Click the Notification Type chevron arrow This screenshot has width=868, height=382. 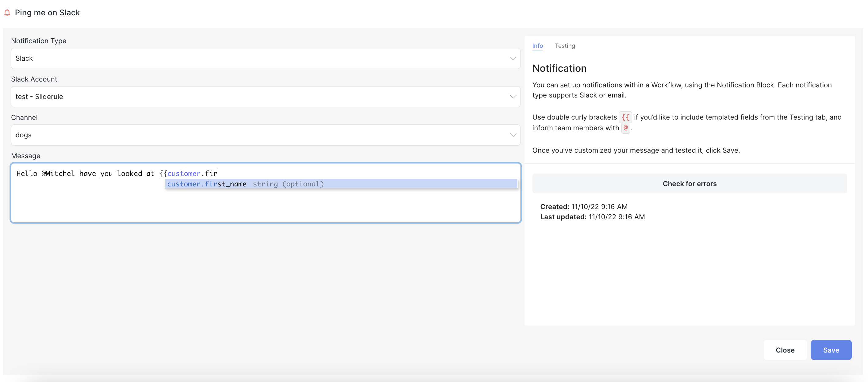pyautogui.click(x=513, y=59)
